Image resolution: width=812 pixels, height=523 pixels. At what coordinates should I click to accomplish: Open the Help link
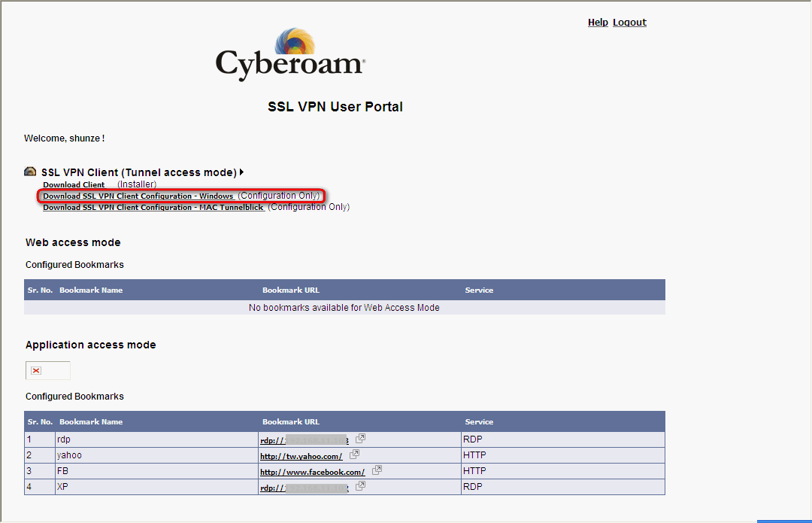[x=598, y=23]
